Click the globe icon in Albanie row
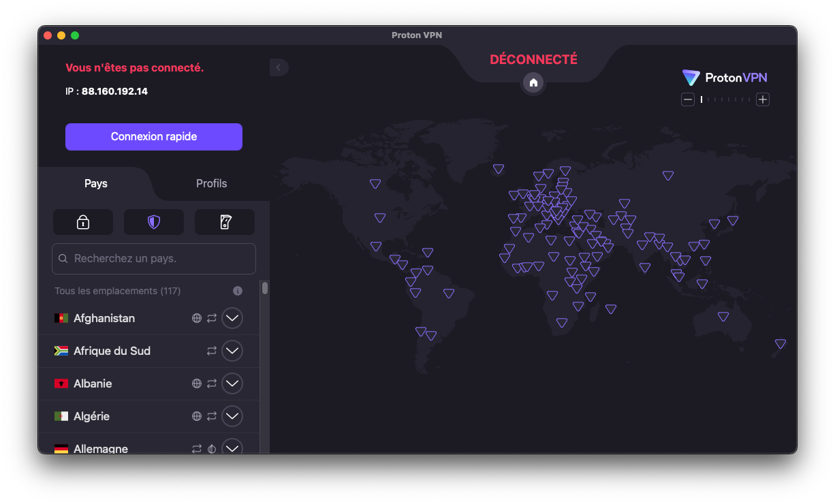This screenshot has width=835, height=504. click(x=197, y=383)
